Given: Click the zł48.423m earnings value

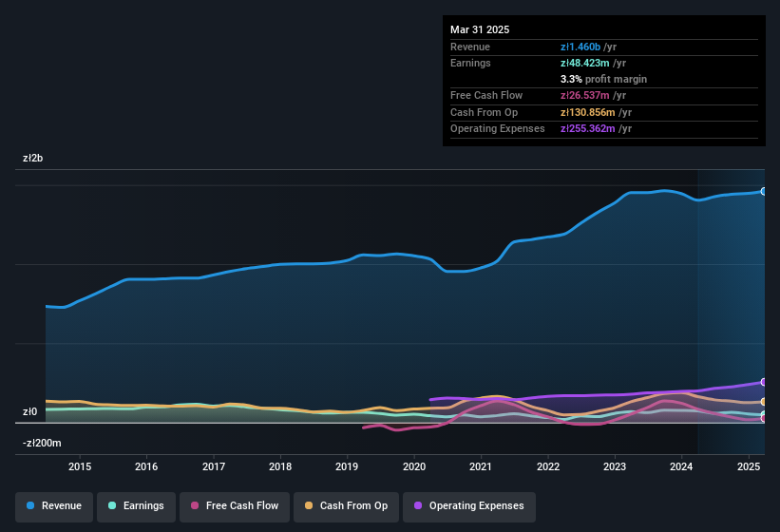Looking at the screenshot, I should [x=584, y=63].
